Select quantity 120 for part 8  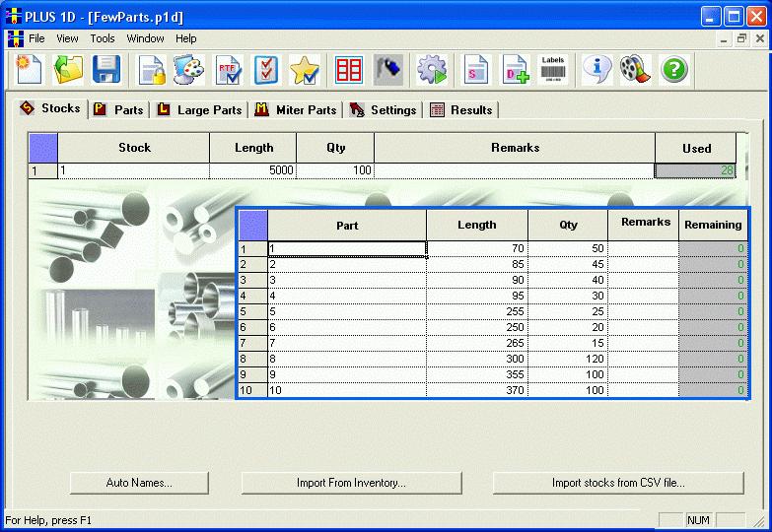[568, 359]
